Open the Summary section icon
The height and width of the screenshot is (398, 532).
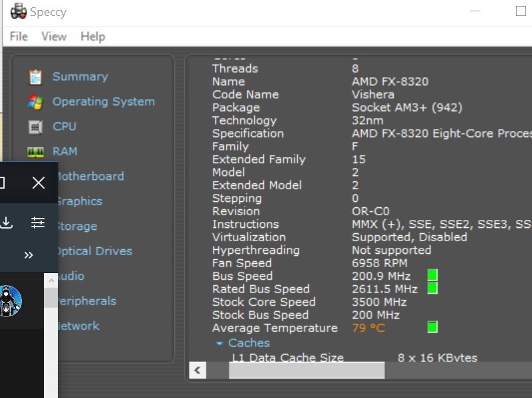click(x=35, y=77)
